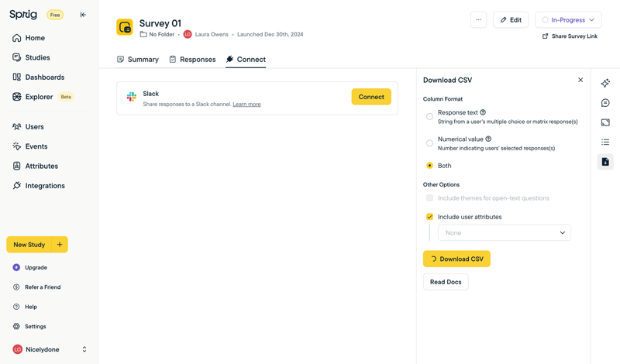The width and height of the screenshot is (620, 364).
Task: Select the Response text radio option
Action: [430, 117]
